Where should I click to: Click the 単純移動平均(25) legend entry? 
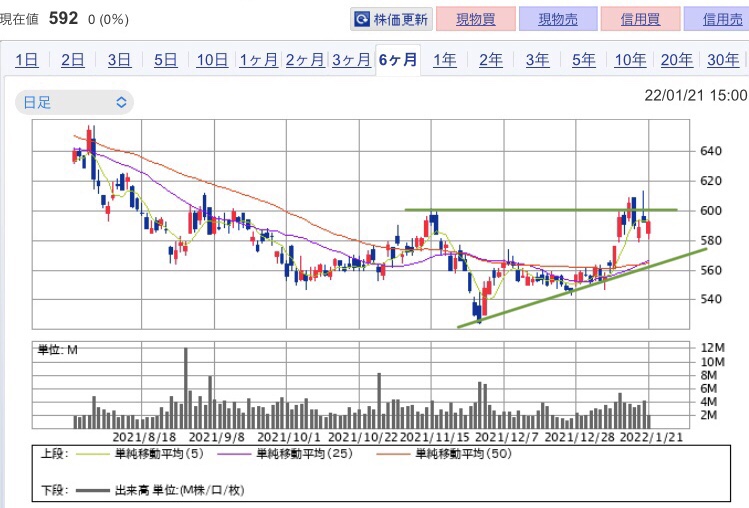tap(285, 454)
